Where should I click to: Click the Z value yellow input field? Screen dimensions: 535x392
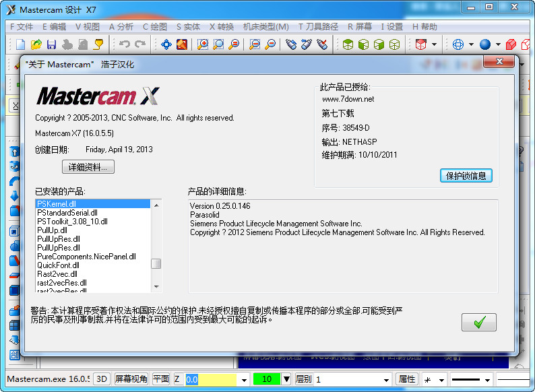tap(211, 380)
